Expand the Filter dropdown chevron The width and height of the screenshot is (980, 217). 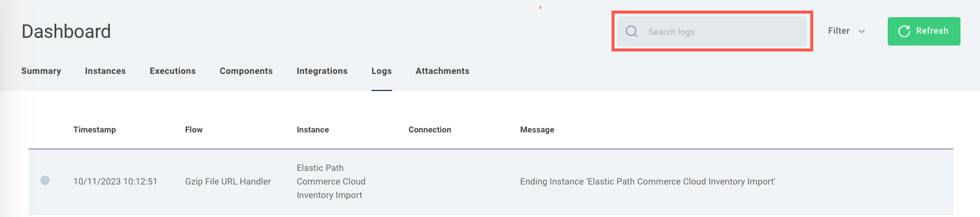click(862, 31)
